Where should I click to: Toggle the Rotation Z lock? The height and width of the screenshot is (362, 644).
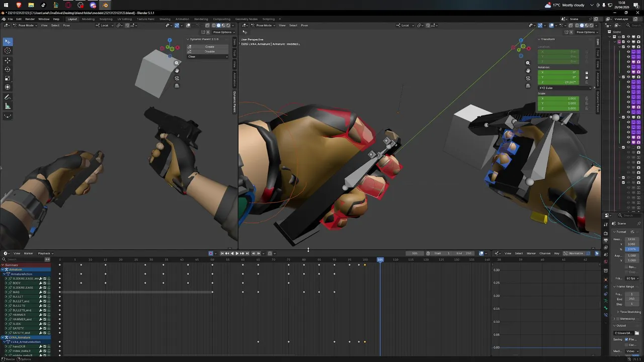click(x=587, y=82)
